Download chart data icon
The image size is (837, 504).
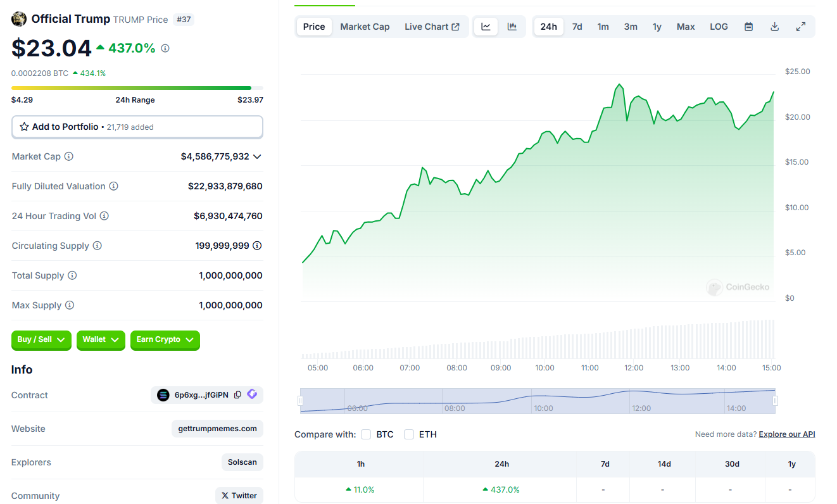click(x=774, y=27)
